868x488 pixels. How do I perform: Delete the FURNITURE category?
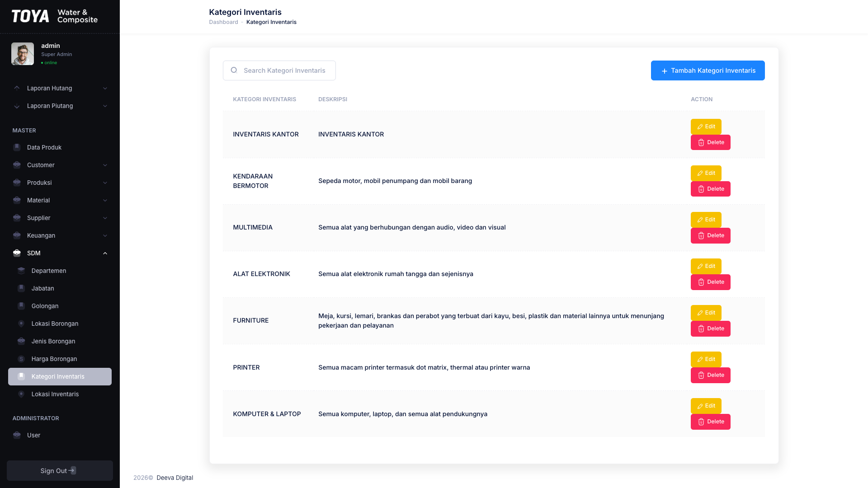[x=710, y=328]
